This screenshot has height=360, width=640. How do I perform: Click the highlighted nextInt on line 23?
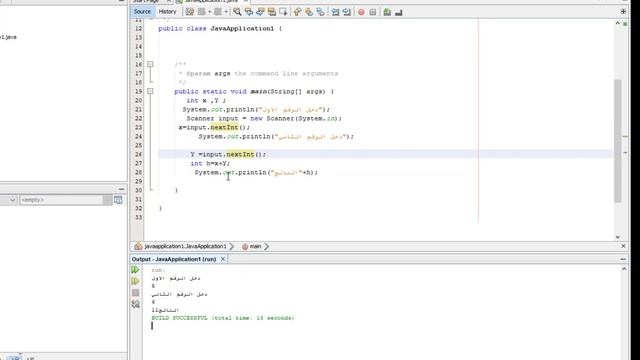tap(224, 127)
